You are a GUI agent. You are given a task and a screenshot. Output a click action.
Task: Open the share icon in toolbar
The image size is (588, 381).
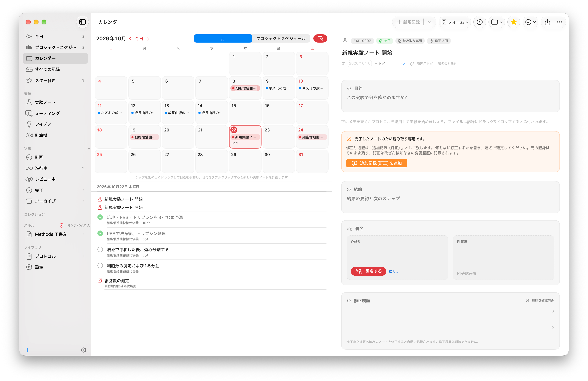547,22
